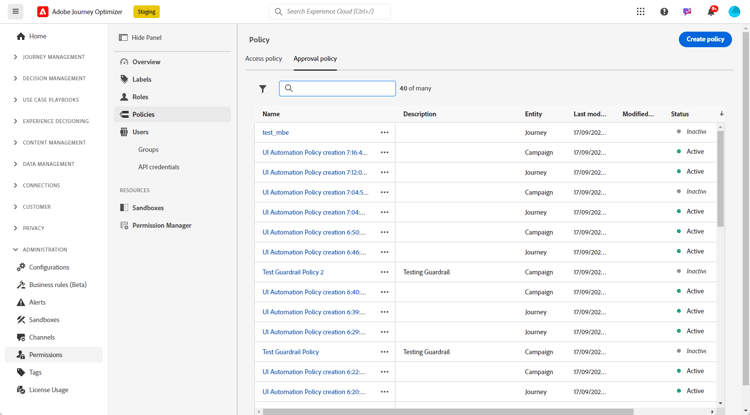Switch to the Access policy tab
This screenshot has width=750, height=415.
pos(264,59)
